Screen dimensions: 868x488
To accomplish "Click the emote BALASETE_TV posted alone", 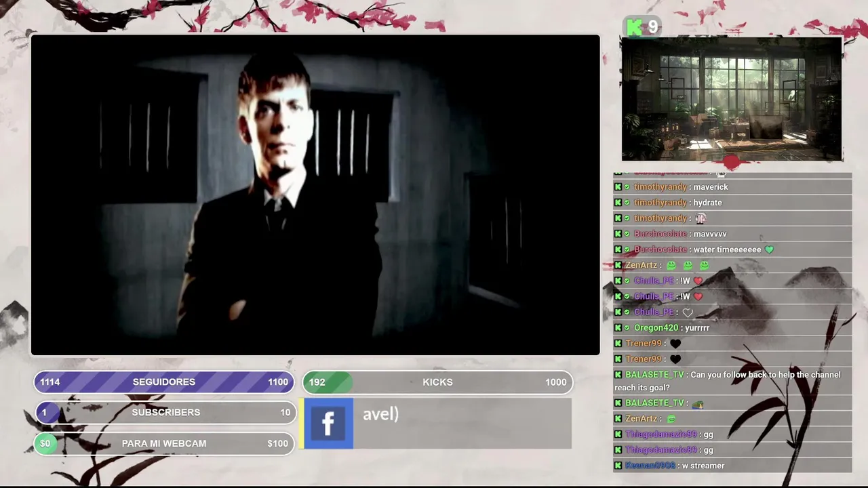I will pos(697,404).
